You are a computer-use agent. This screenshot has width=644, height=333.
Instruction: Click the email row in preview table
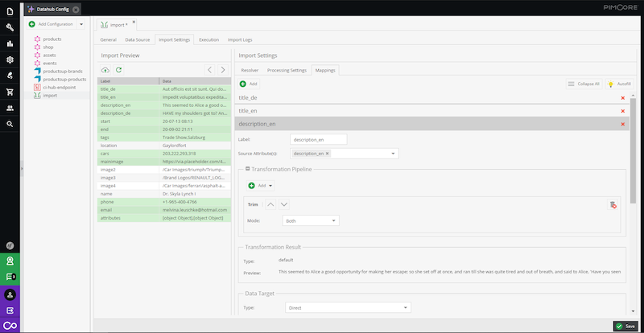coord(164,210)
